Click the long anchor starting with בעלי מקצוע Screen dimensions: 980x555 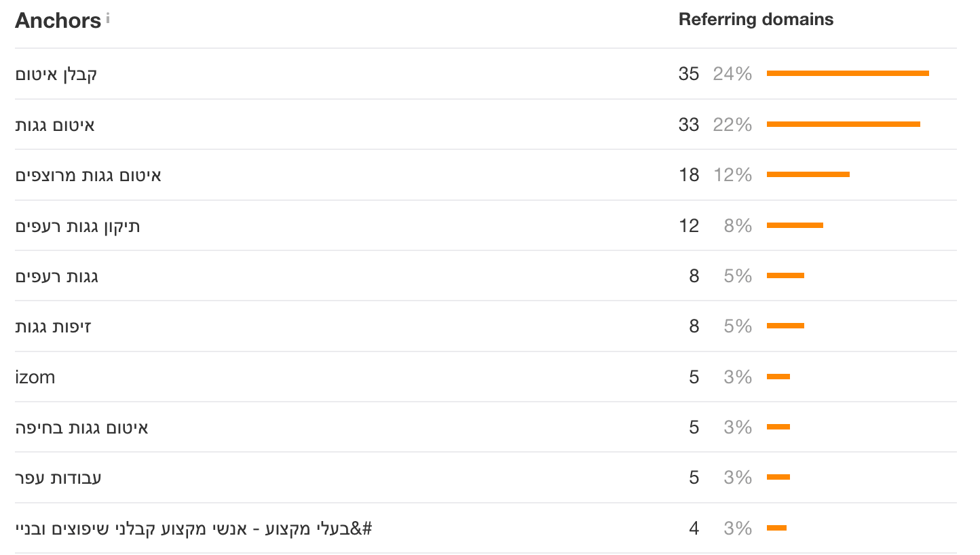click(194, 528)
